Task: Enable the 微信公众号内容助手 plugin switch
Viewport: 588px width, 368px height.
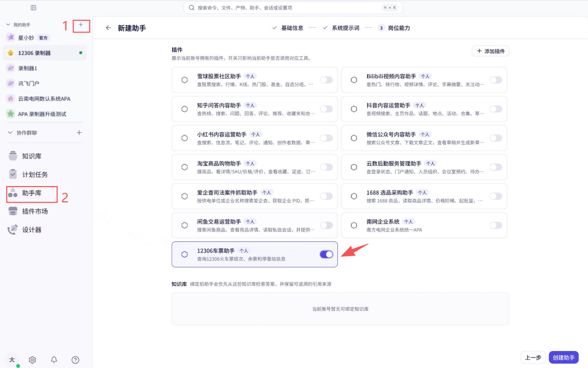Action: pos(496,138)
